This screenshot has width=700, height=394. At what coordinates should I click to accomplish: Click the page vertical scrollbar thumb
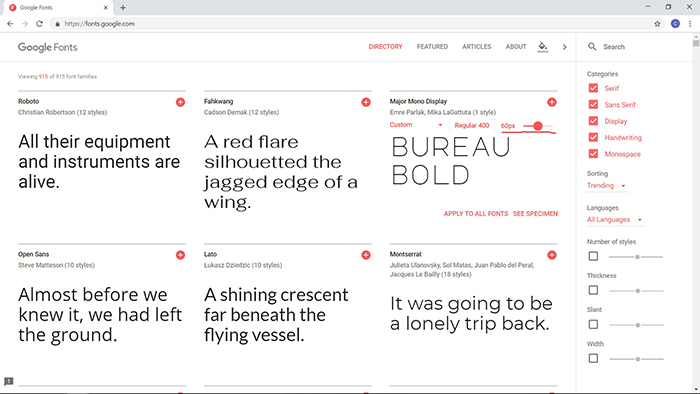click(x=696, y=43)
